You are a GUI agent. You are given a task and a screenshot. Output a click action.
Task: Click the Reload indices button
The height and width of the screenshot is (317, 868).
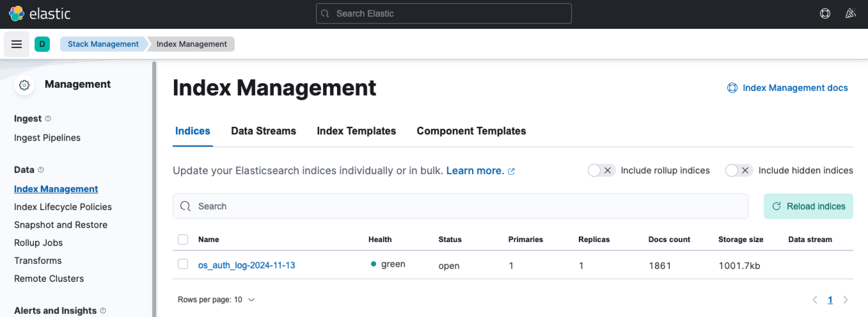[x=809, y=206]
